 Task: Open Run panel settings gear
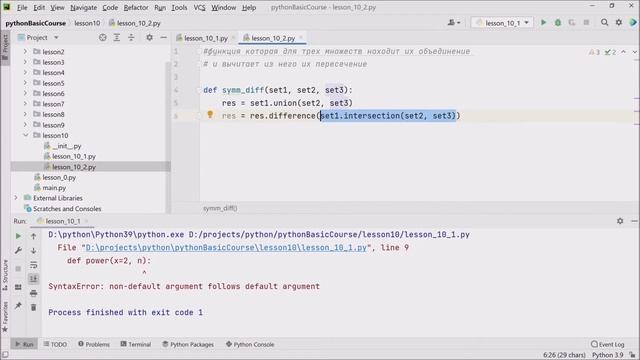pyautogui.click(x=620, y=221)
